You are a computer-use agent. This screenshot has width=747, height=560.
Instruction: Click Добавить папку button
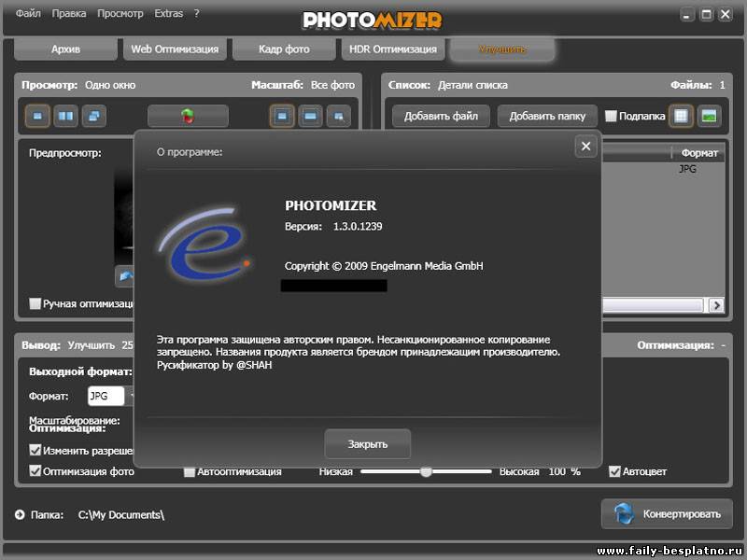(x=547, y=116)
